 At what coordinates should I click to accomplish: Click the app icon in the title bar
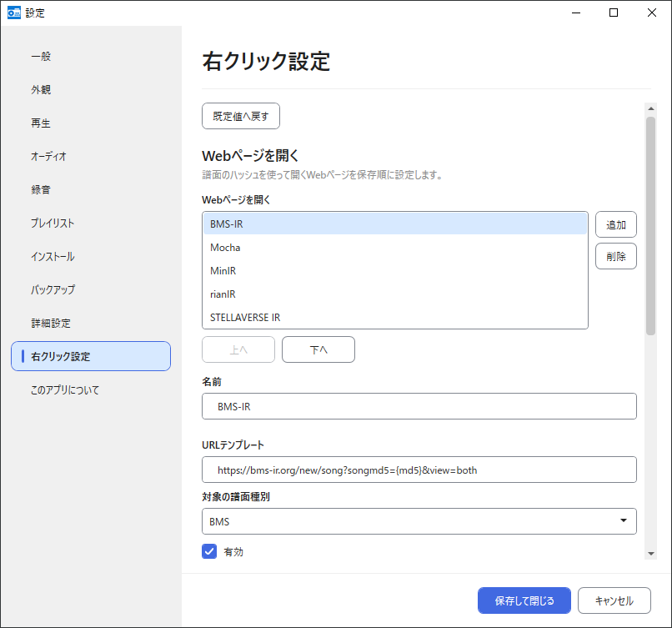(x=13, y=13)
